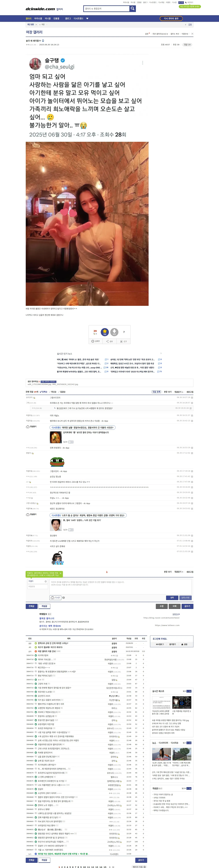The height and width of the screenshot is (868, 219).
Task: Expand the top navigation more arrow
Action: click(x=87, y=19)
